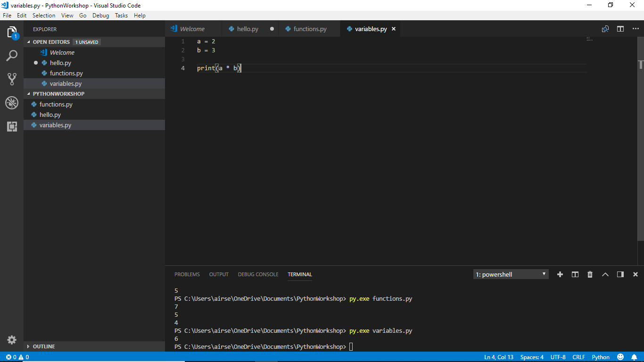Screen dimensions: 644x362
Task: Open the Selection menu
Action: pyautogui.click(x=44, y=15)
